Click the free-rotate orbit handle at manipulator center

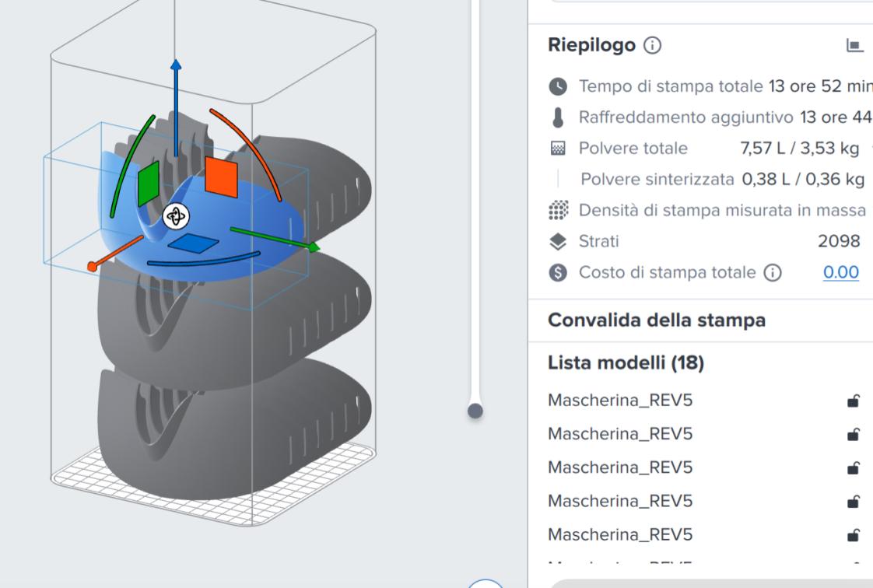point(176,216)
